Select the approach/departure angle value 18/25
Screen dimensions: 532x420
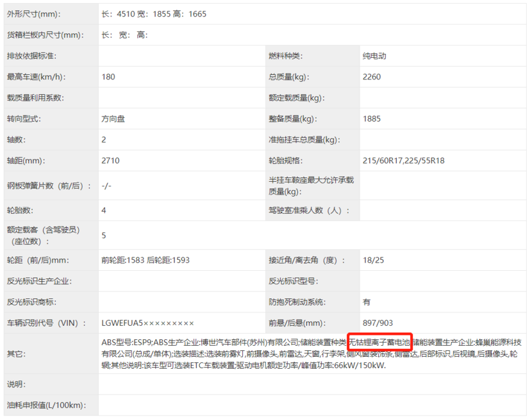(373, 261)
